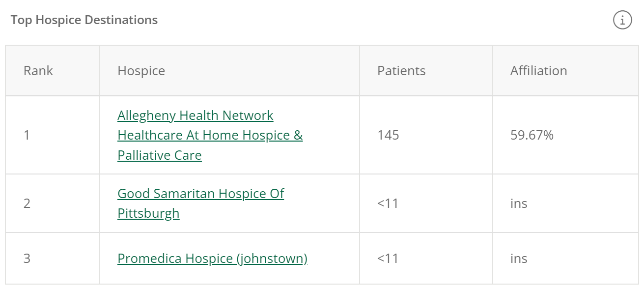644x290 pixels.
Task: Select rank 1 cell
Action: pyautogui.click(x=53, y=135)
